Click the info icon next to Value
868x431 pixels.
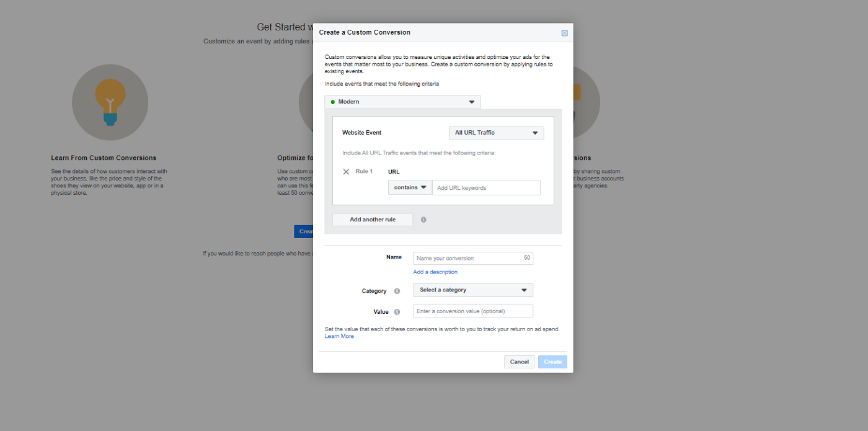(x=397, y=312)
